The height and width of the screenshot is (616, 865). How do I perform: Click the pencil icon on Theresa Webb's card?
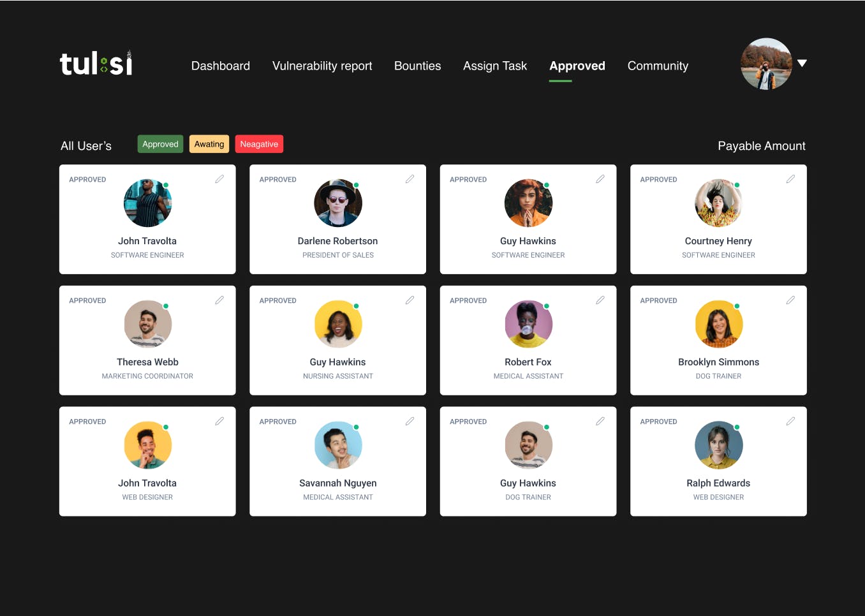coord(219,300)
